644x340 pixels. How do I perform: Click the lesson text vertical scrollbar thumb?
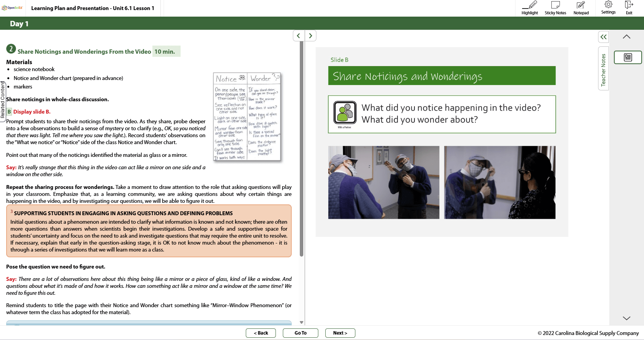coord(301,149)
